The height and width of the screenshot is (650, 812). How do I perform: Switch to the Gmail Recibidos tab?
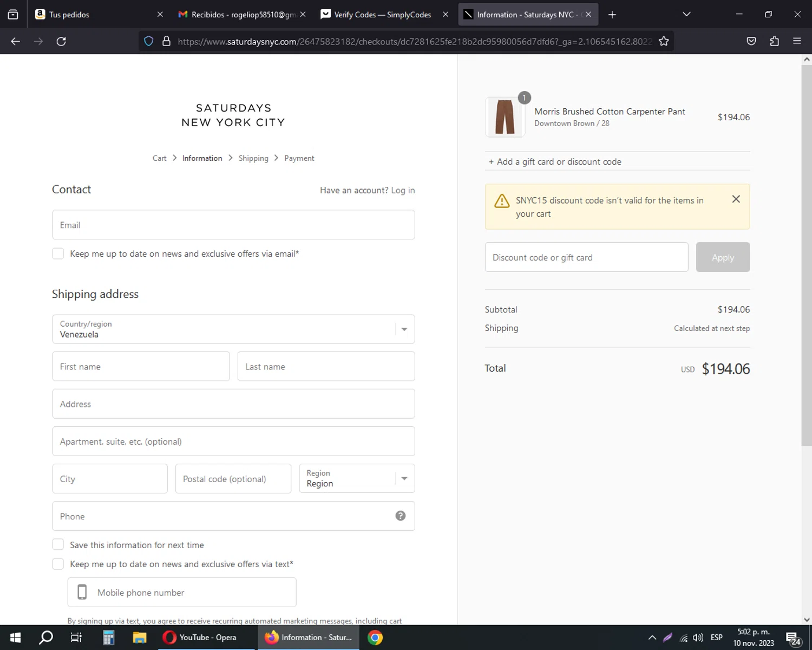click(243, 15)
